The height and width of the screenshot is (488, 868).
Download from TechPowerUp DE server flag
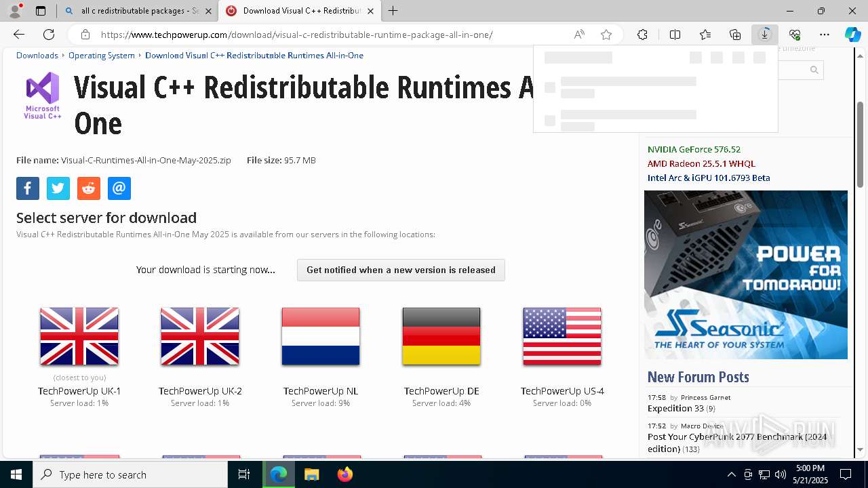pos(441,336)
